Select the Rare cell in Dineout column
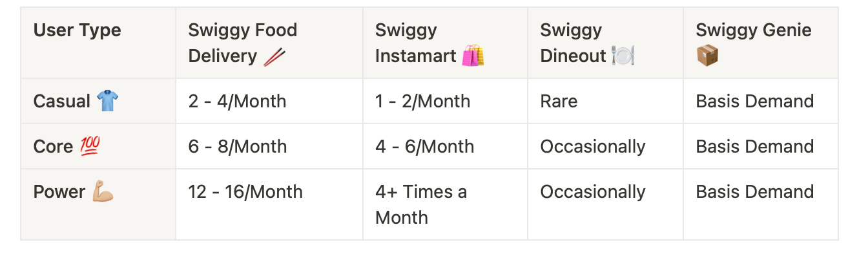The width and height of the screenshot is (868, 260). tap(559, 102)
